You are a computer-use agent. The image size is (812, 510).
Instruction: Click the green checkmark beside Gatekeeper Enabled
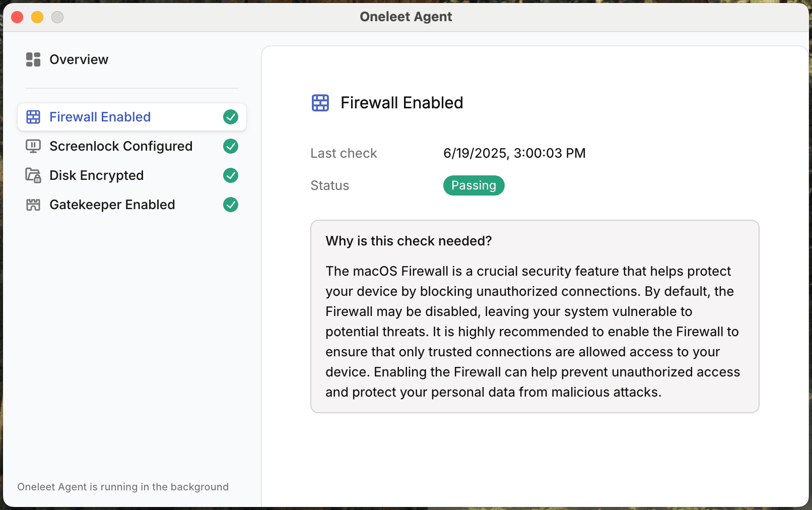click(231, 205)
